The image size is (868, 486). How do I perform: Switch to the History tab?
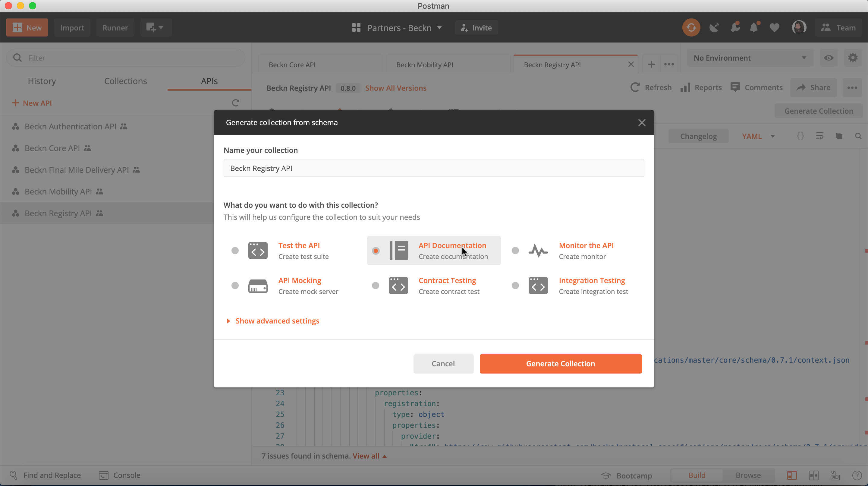42,81
